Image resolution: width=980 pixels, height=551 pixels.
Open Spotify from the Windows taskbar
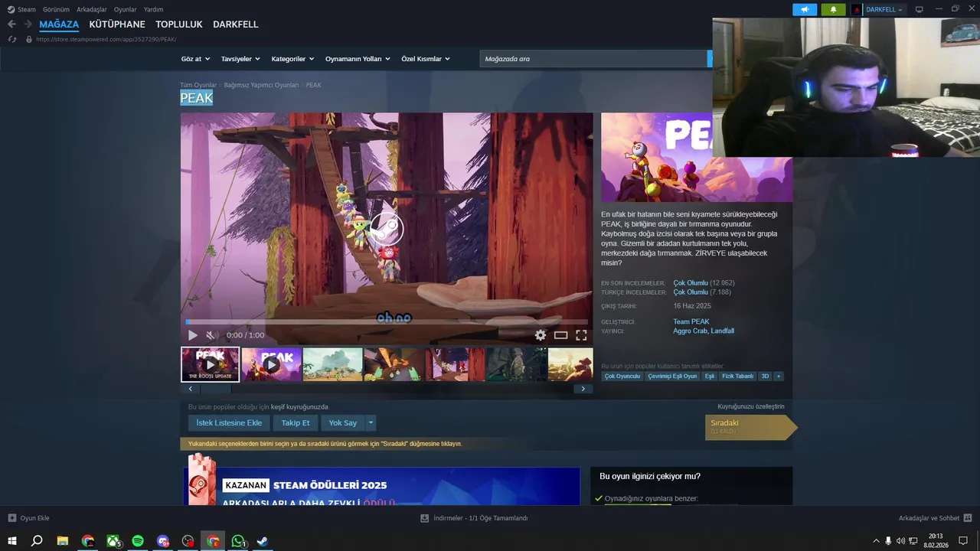138,541
